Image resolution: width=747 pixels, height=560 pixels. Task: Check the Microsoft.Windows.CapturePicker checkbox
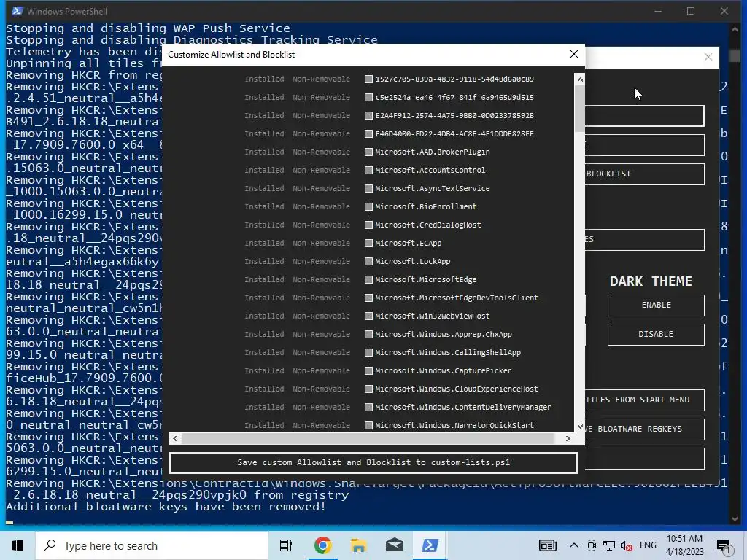click(368, 371)
